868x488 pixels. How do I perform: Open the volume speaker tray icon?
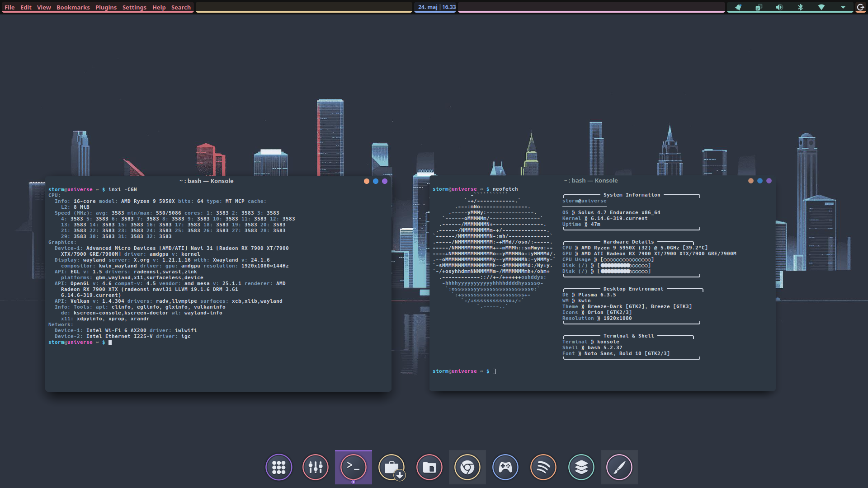tap(779, 7)
